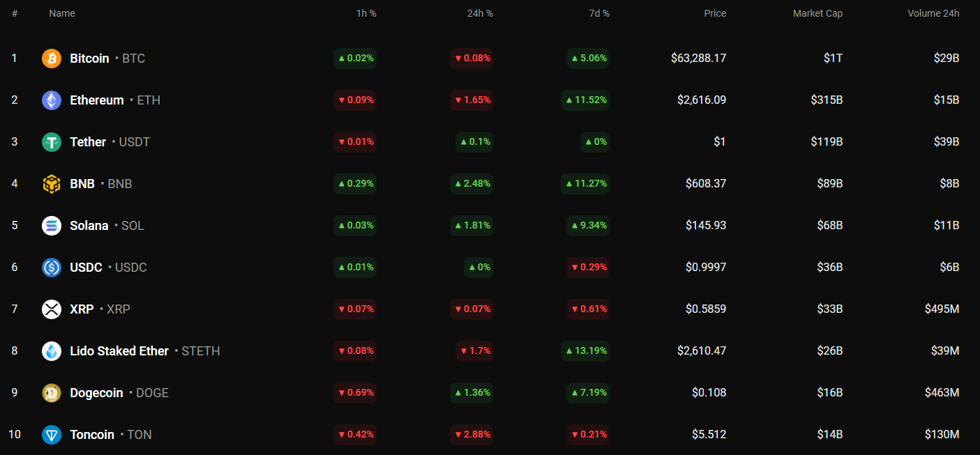Click the XRP logo icon
980x455 pixels.
(52, 309)
